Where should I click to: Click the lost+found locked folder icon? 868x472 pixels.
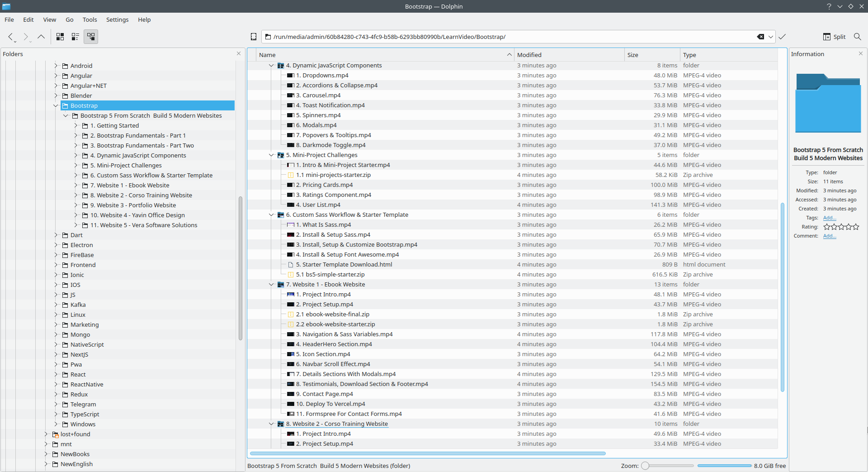pyautogui.click(x=55, y=434)
